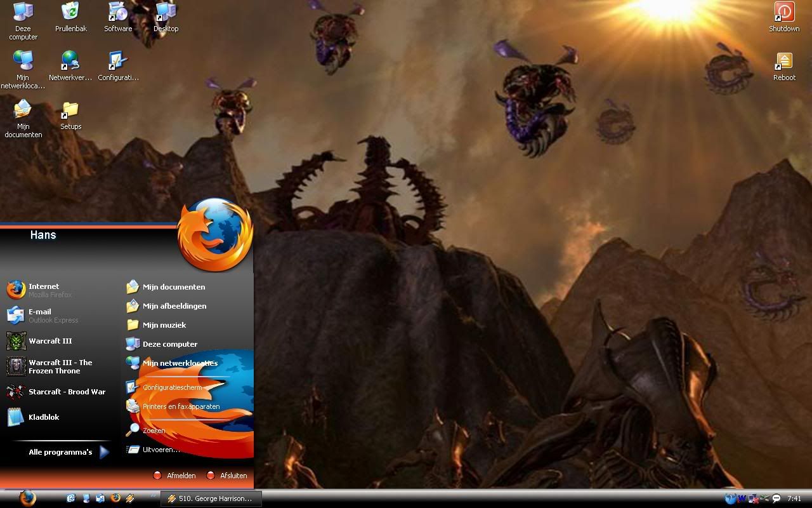Click the Afmelden button

click(174, 476)
